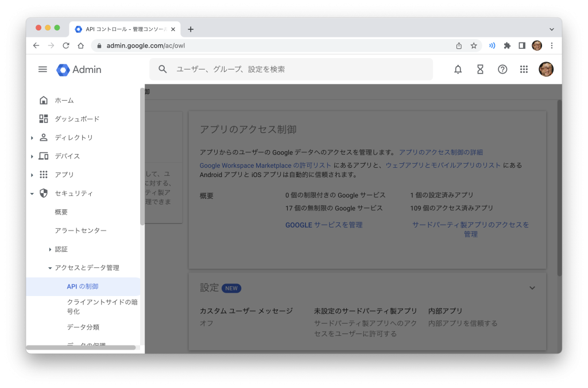The height and width of the screenshot is (388, 588).
Task: Click 109 個のアクセス済みアプリ text
Action: point(451,208)
